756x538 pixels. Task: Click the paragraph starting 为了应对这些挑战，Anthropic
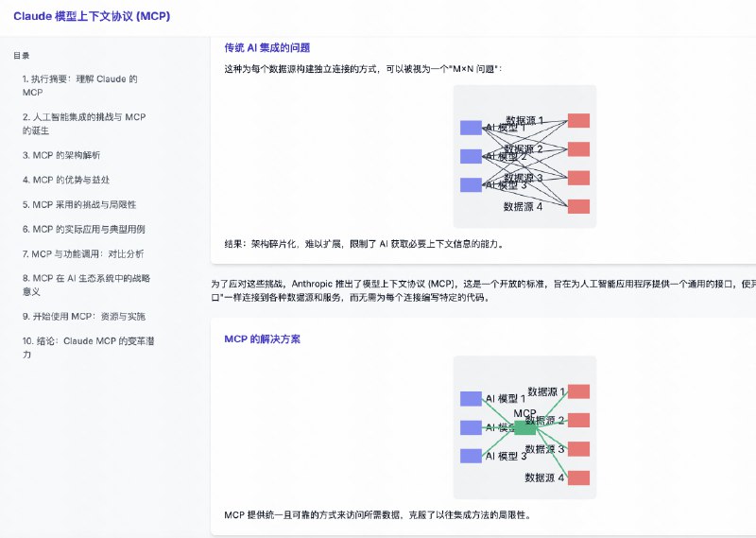coord(483,290)
